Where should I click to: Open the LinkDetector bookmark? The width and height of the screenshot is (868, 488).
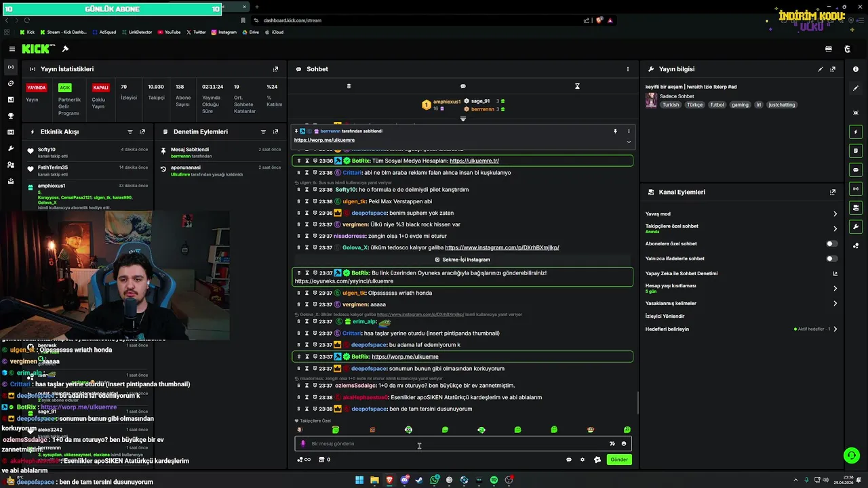coord(137,32)
